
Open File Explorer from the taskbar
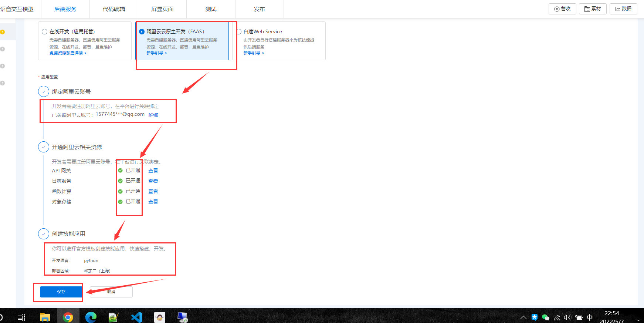45,317
